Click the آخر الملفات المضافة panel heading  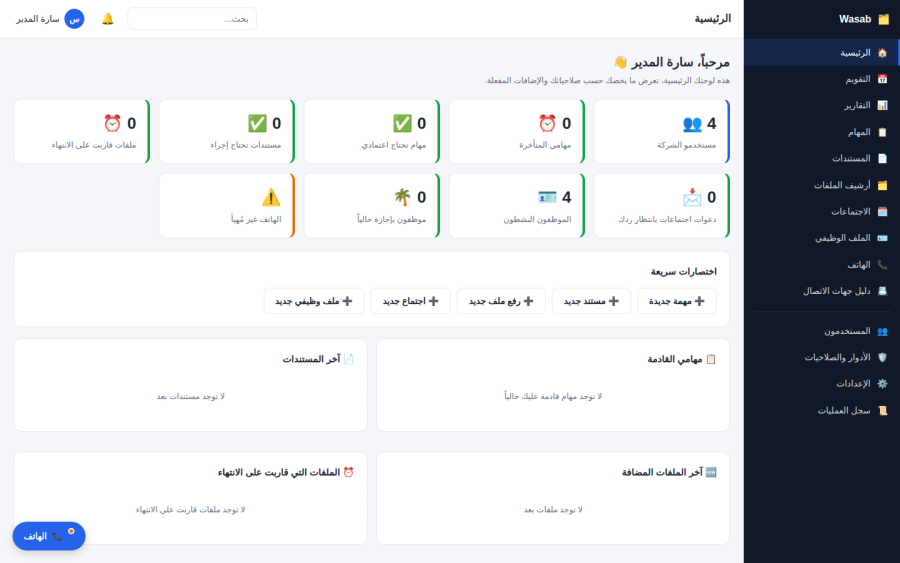[x=669, y=472]
